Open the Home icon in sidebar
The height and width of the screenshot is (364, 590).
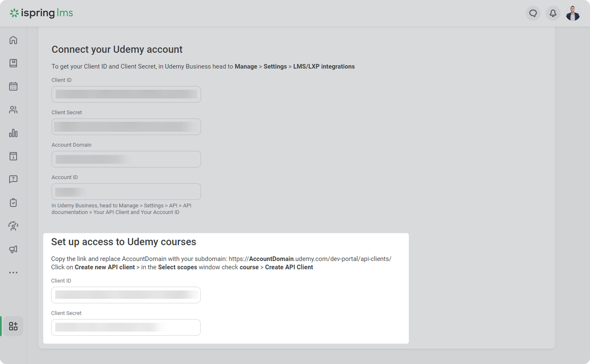[x=13, y=40]
